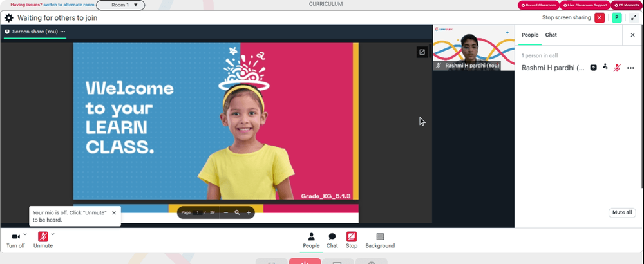Click the CURRICULUM heading text
The width and height of the screenshot is (644, 264).
pos(326,4)
